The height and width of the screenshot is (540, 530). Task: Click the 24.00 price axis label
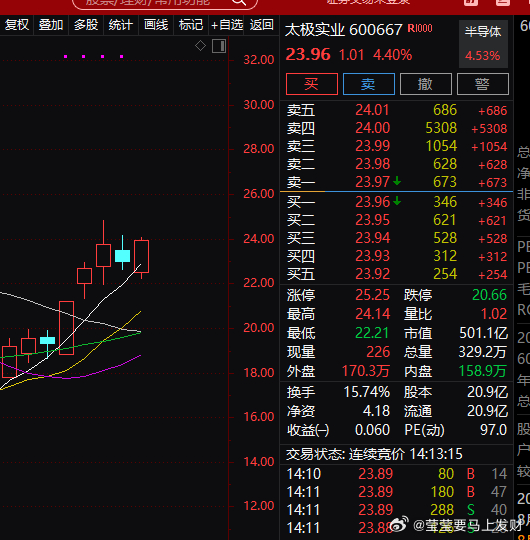259,239
